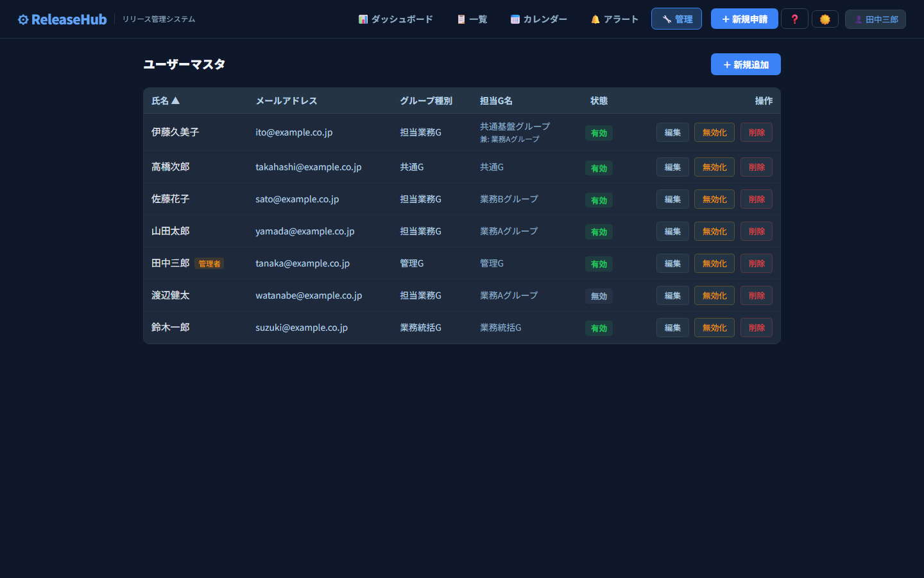Sort by 状態 column header
This screenshot has height=578, width=924.
(599, 101)
